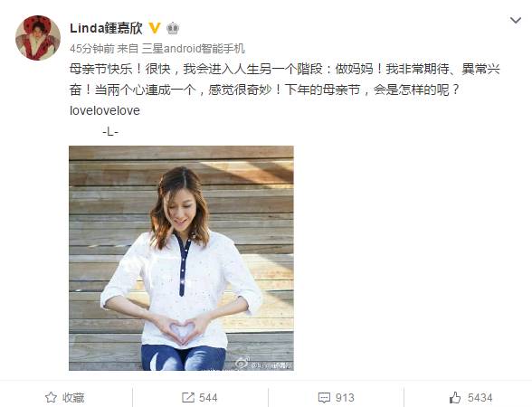Viewport: 532px width, 407px height.
Task: Click the orange V verified badge
Action: click(x=155, y=28)
